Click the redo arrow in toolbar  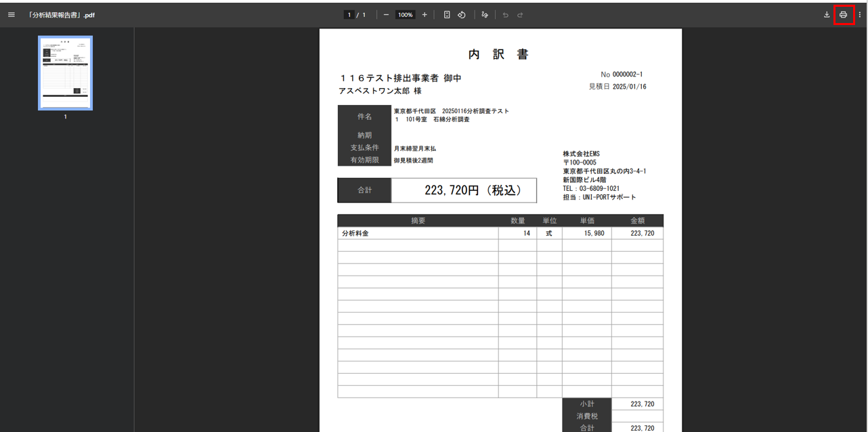point(520,15)
